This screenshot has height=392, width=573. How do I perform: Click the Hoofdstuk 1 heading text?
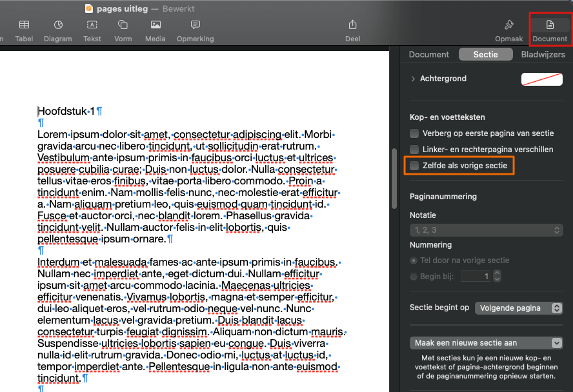coord(66,112)
